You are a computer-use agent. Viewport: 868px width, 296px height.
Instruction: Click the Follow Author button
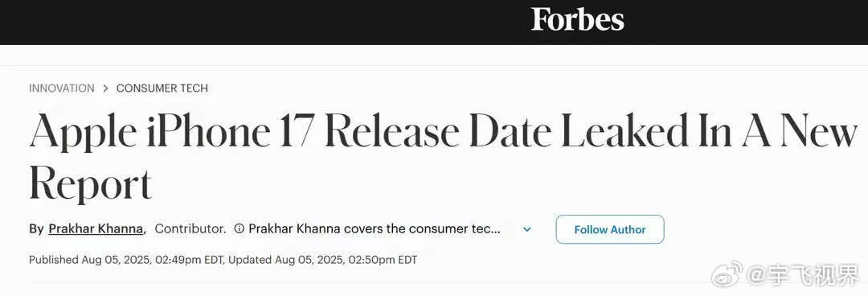pyautogui.click(x=610, y=229)
